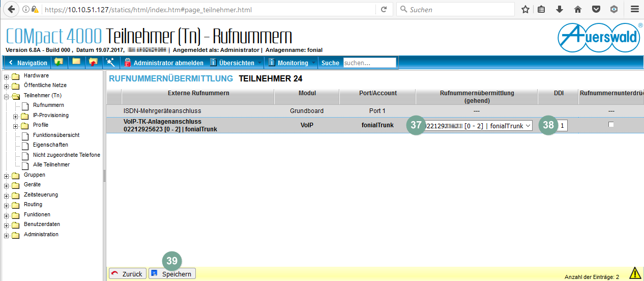
Task: Click the green-arrow folder toolbar icon
Action: point(59,63)
